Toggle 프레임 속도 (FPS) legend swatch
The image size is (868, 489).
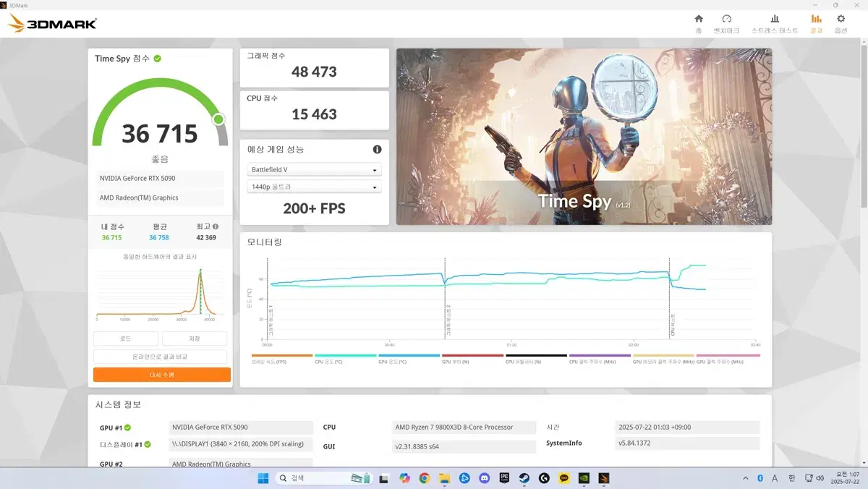282,356
